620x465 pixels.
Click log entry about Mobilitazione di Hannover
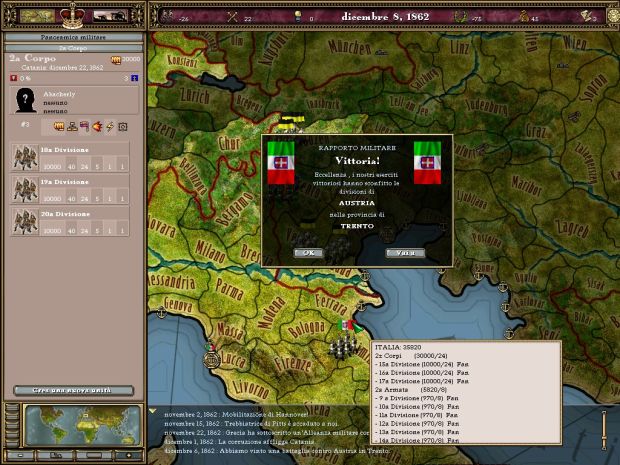tap(236, 415)
